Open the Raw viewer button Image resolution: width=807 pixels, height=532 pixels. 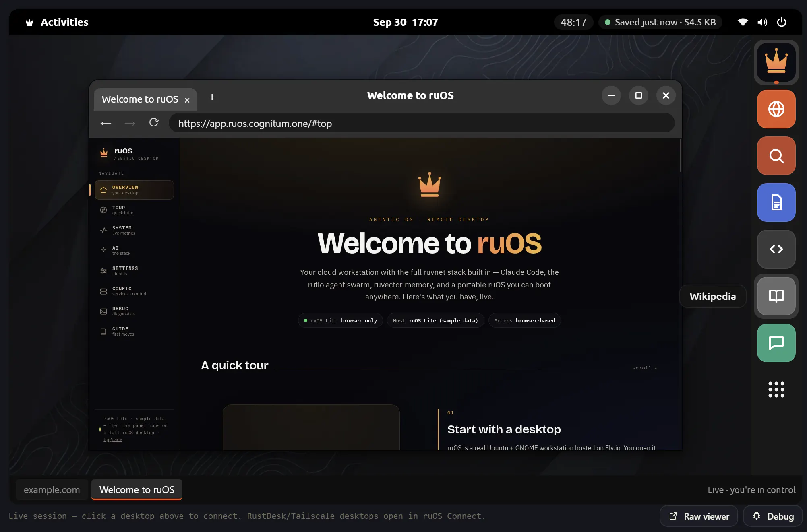(699, 516)
